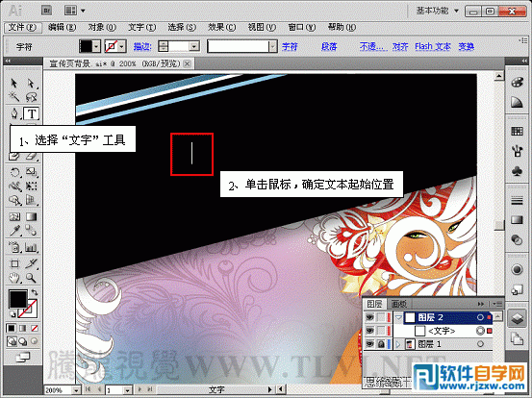Viewport: 532px width, 398px height.
Task: Select the Hand tool
Action: click(x=14, y=279)
